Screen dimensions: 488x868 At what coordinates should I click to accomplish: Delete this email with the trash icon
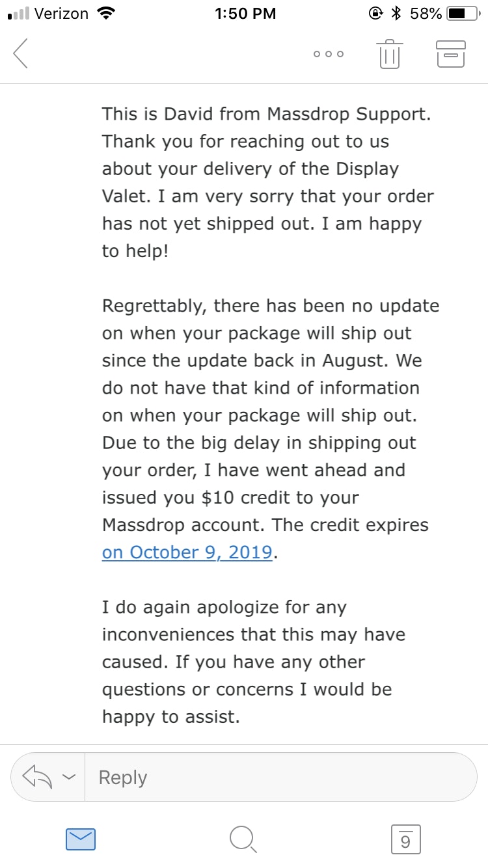[x=389, y=54]
